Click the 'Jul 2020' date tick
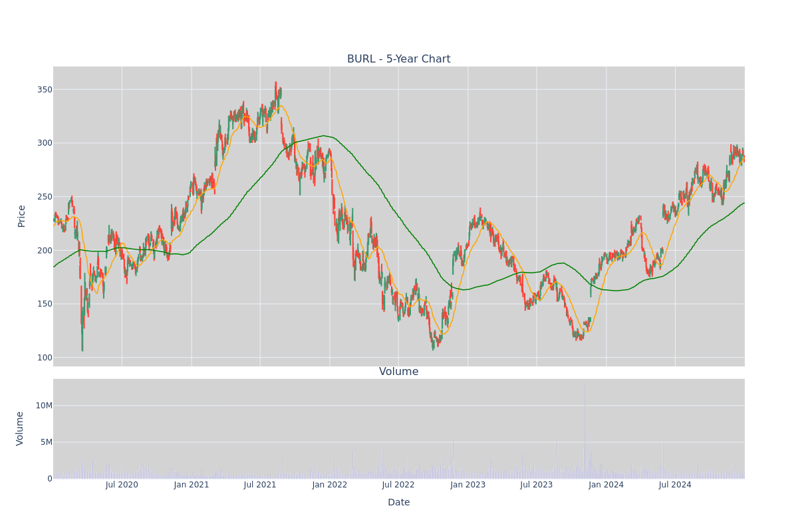The width and height of the screenshot is (798, 532). [x=122, y=485]
